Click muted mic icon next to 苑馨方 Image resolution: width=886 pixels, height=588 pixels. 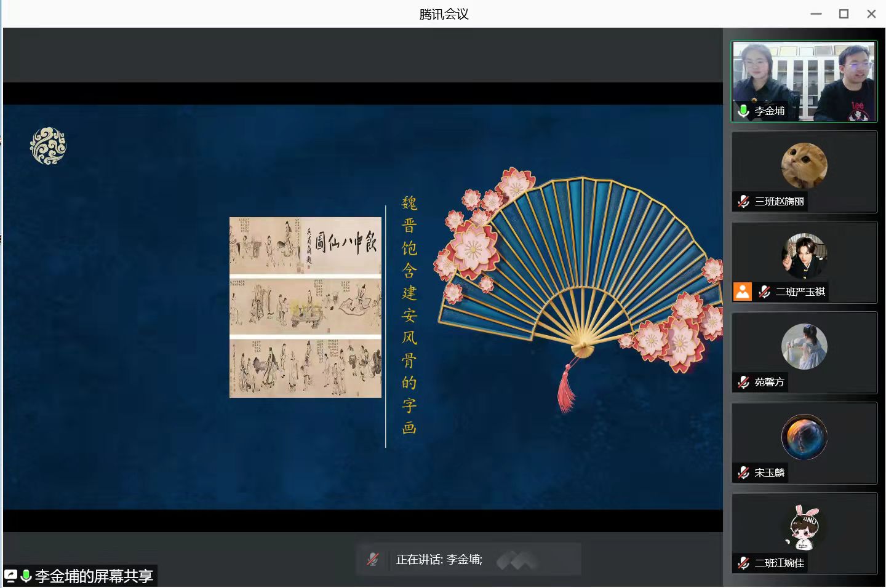(743, 382)
